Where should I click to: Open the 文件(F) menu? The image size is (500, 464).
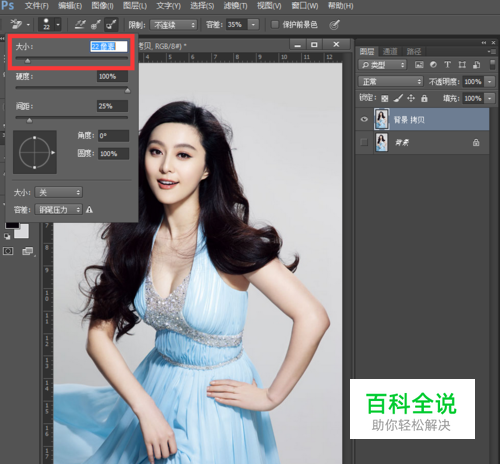point(37,6)
